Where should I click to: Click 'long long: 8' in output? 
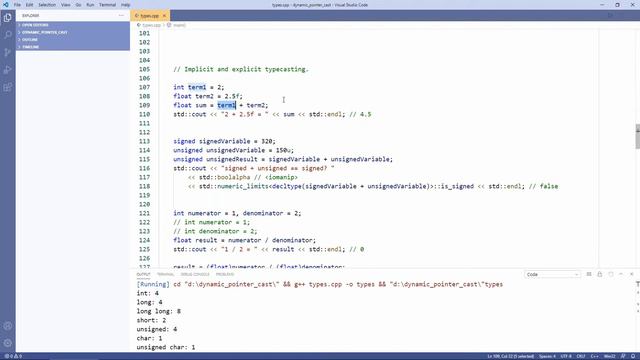click(x=158, y=311)
